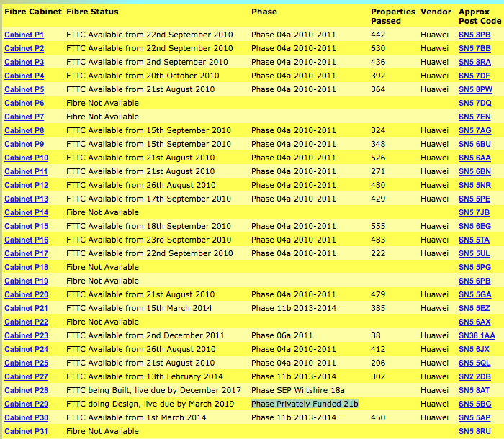Open the Cabinet P4 link
The image size is (504, 439).
pos(24,76)
